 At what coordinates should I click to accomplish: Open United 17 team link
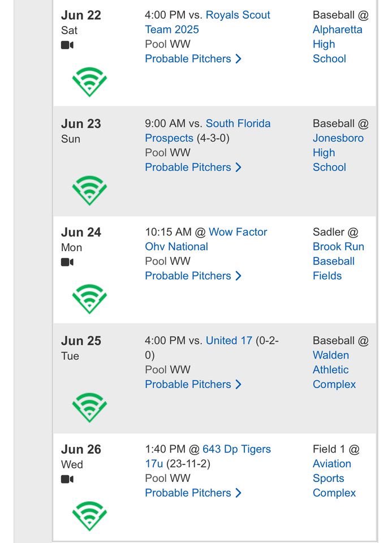(229, 341)
